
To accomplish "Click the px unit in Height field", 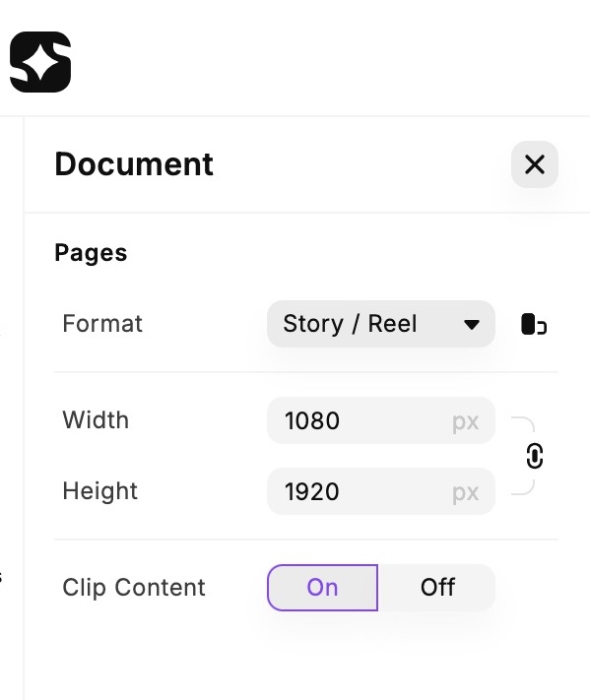I will 465,493.
